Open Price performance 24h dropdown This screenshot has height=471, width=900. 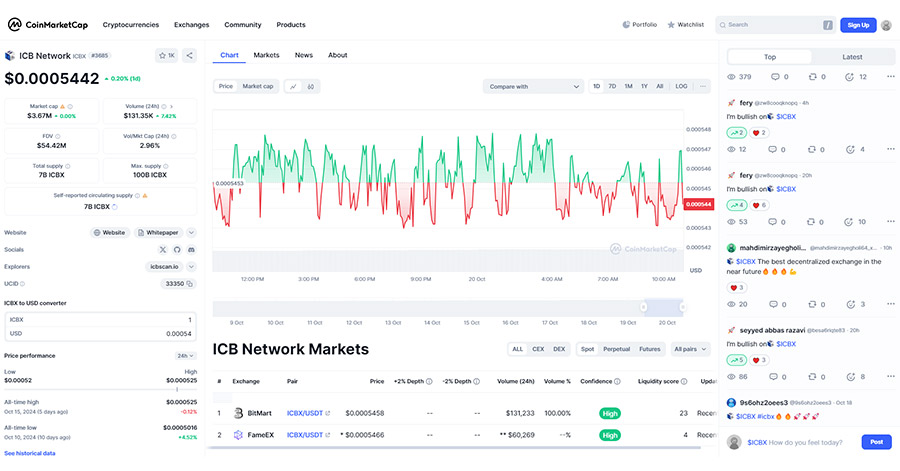pyautogui.click(x=185, y=356)
